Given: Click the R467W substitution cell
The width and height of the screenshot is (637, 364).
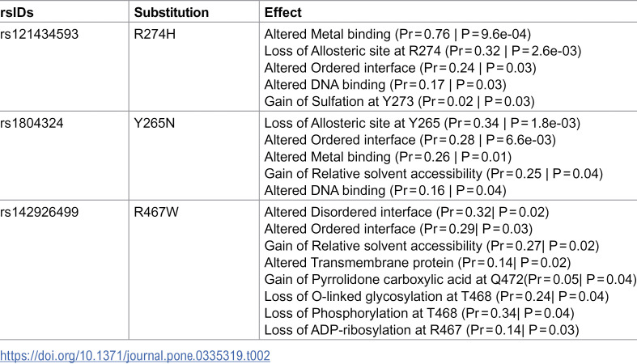Looking at the screenshot, I should click(x=156, y=212).
